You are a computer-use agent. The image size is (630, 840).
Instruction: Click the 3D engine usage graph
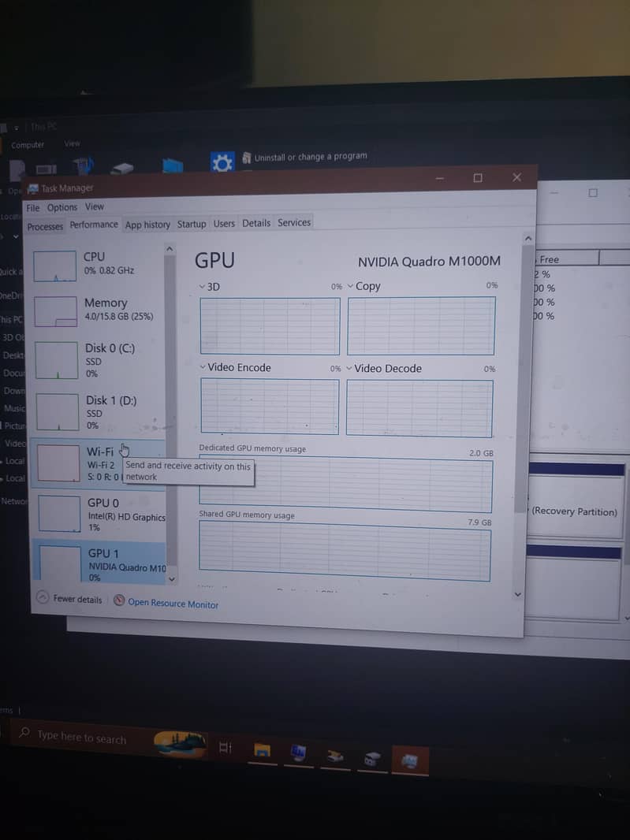click(x=270, y=326)
